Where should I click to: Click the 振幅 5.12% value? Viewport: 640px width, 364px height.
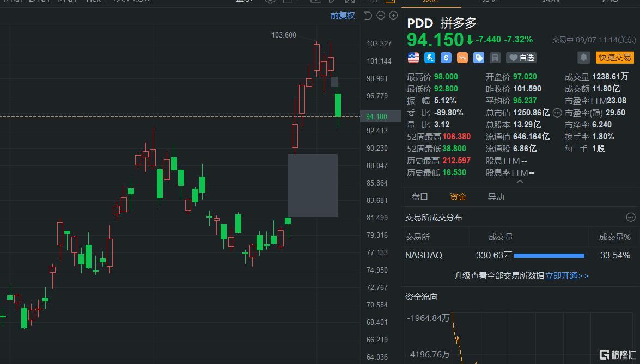(x=445, y=101)
